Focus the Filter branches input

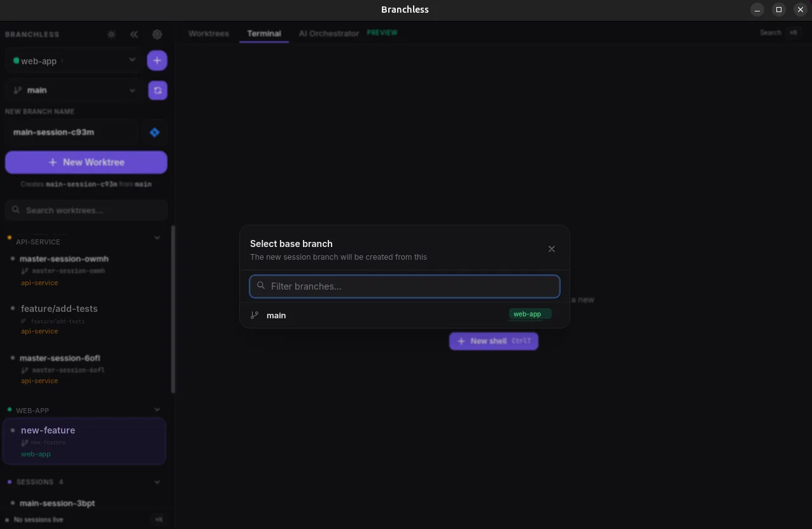click(405, 286)
